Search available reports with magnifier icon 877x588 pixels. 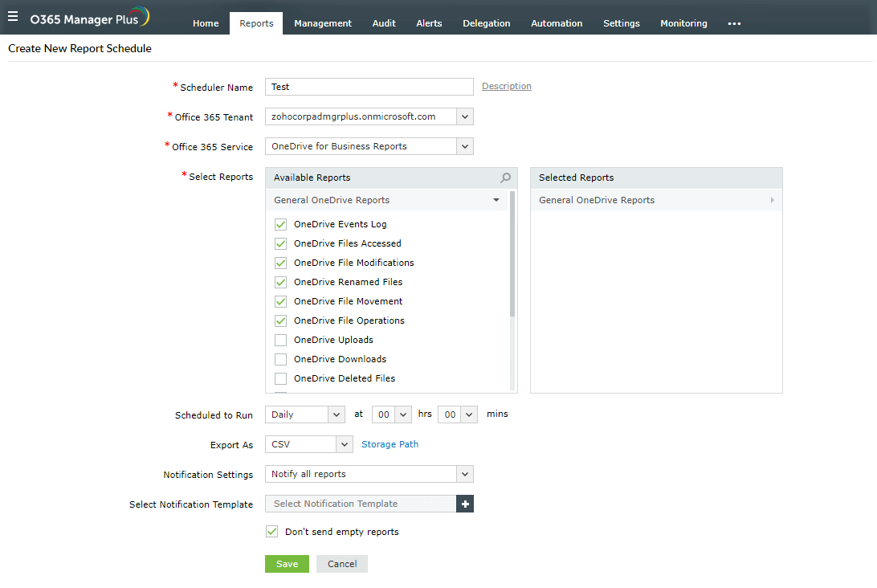[x=506, y=178]
